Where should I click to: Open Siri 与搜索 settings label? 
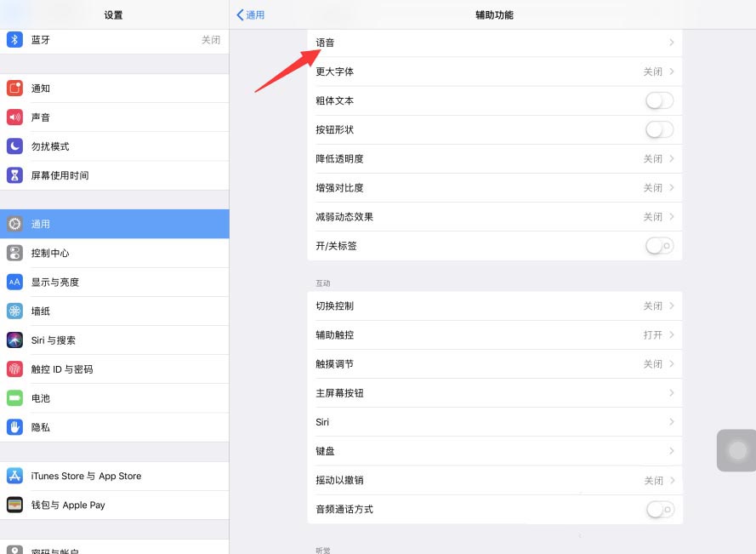(x=53, y=340)
